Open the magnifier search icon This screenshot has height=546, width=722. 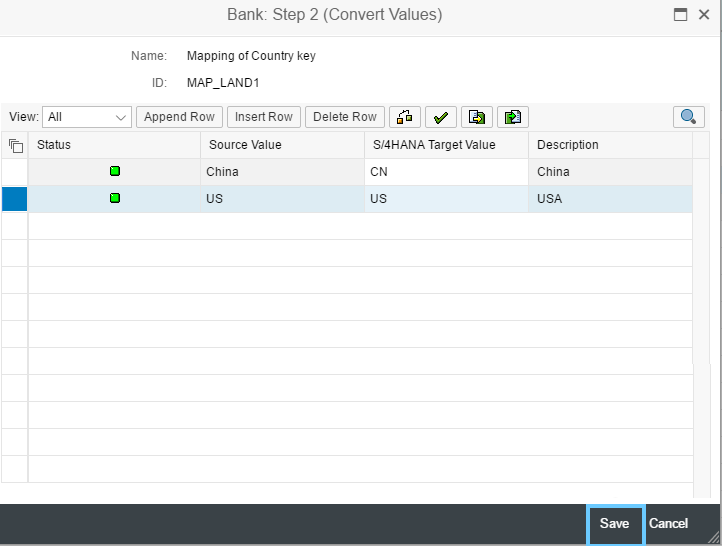[x=688, y=117]
